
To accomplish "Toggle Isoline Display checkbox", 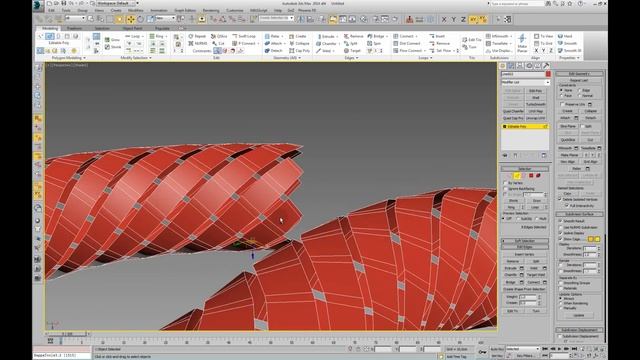I will point(561,233).
